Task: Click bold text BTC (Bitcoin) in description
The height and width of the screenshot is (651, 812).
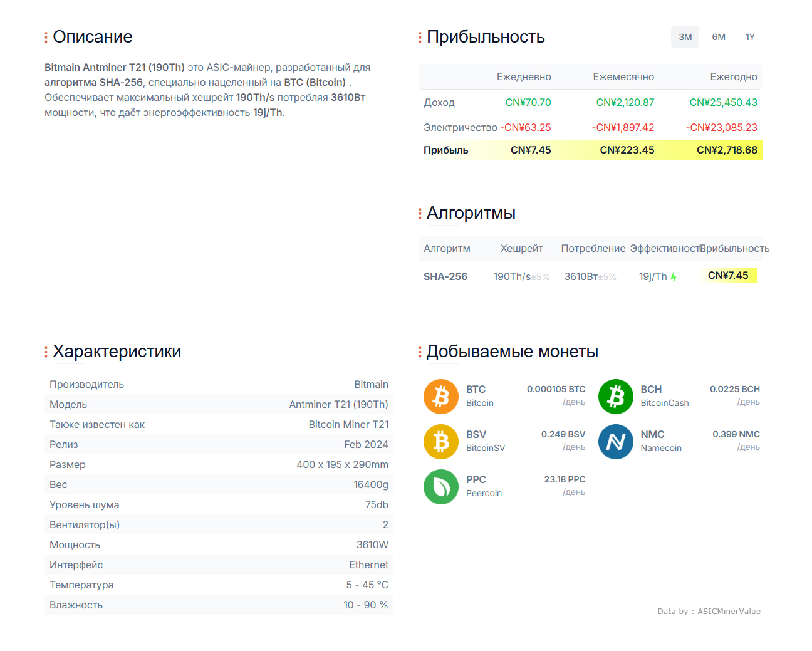Action: [x=315, y=82]
